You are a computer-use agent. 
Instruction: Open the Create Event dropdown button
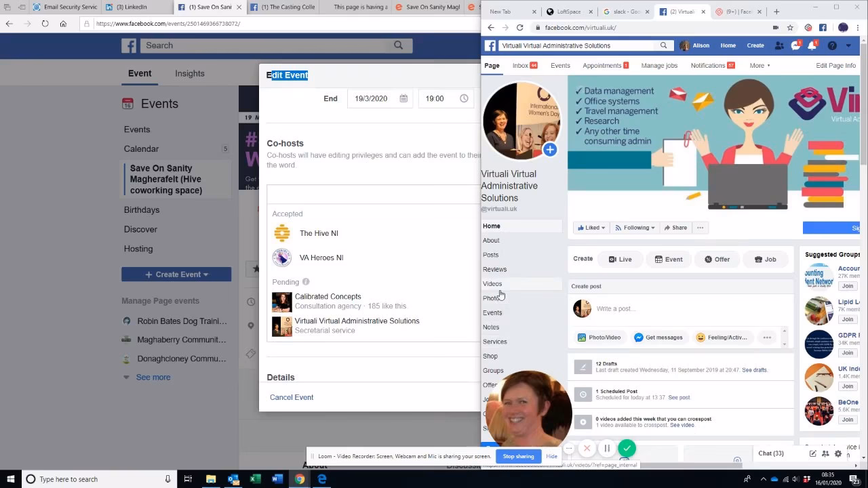coord(176,274)
